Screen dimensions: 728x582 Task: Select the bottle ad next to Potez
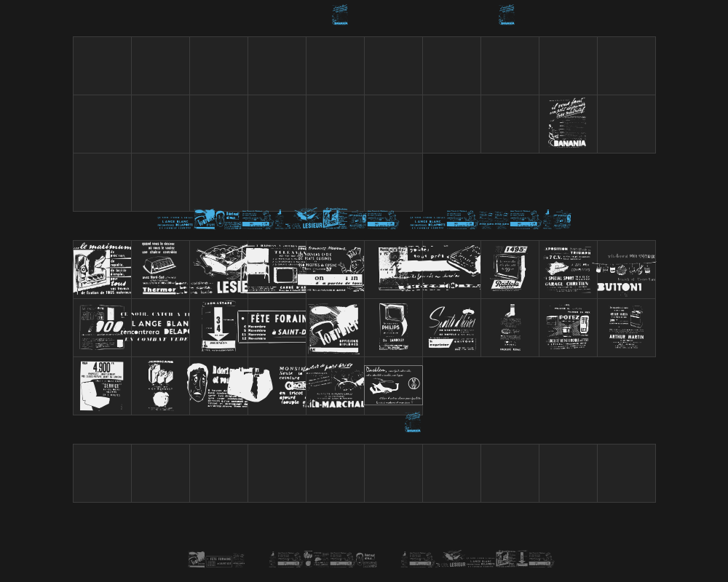pos(510,327)
